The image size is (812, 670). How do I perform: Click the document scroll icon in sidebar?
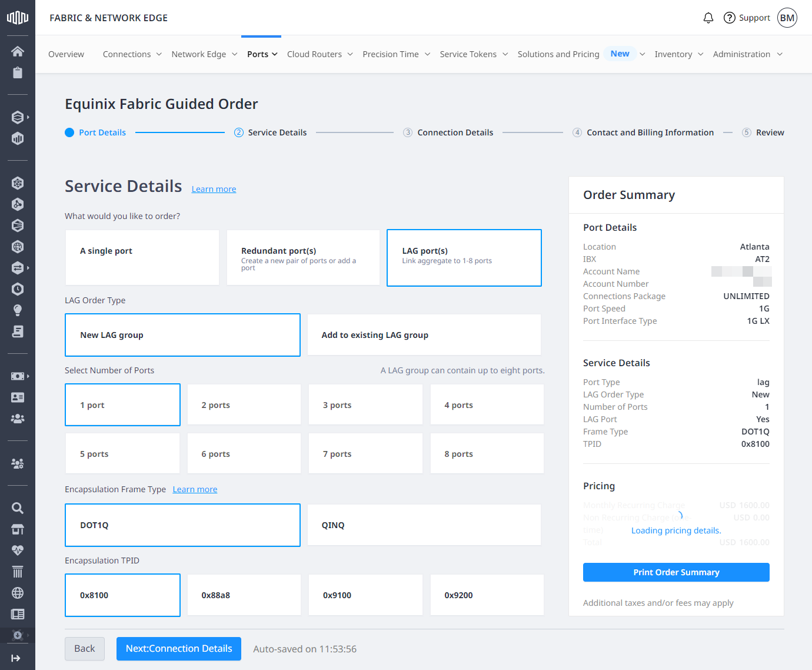[18, 331]
